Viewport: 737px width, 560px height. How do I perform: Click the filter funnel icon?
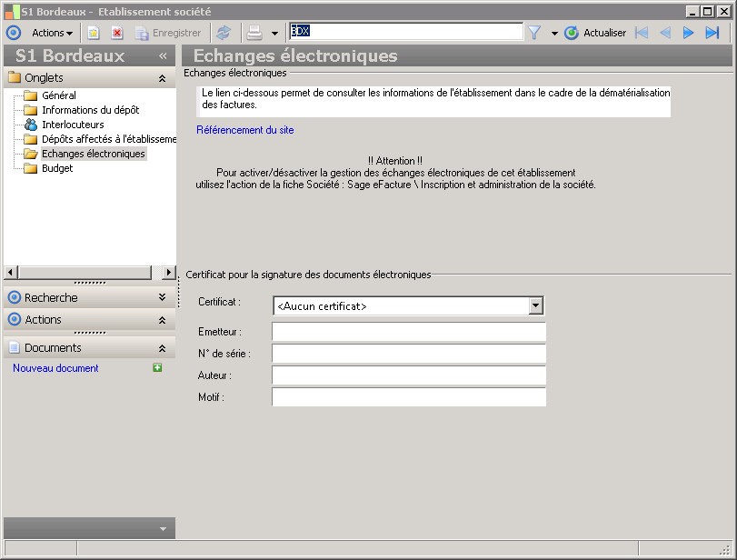(x=534, y=33)
